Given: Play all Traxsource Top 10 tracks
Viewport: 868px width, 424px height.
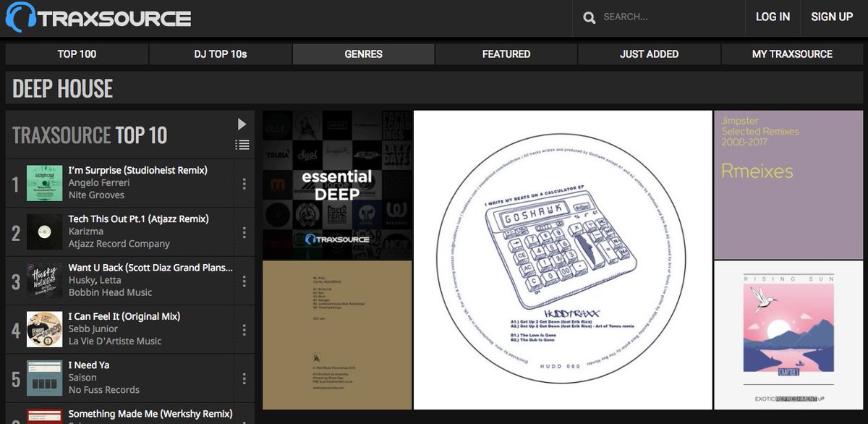Looking at the screenshot, I should tap(242, 124).
